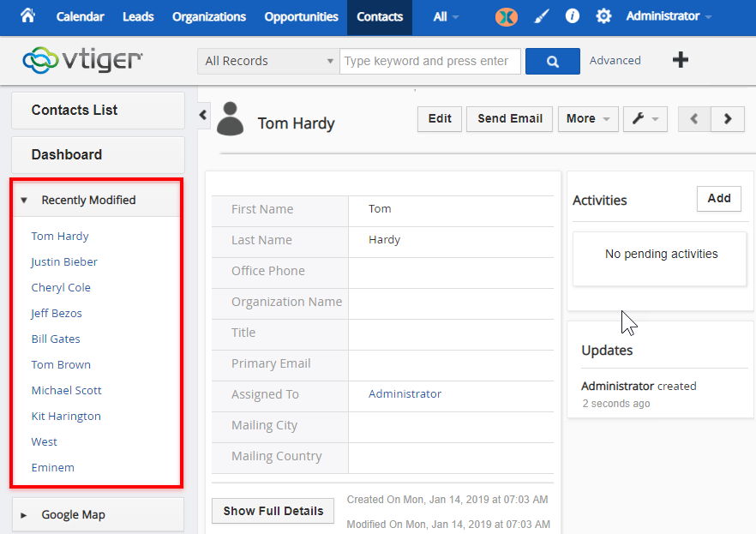756x534 pixels.
Task: Open Eminem contact
Action: (x=52, y=467)
